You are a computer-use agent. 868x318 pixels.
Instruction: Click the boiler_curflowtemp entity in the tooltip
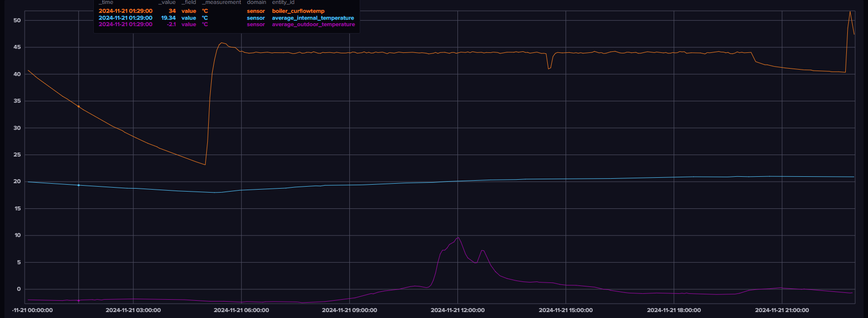(x=298, y=11)
